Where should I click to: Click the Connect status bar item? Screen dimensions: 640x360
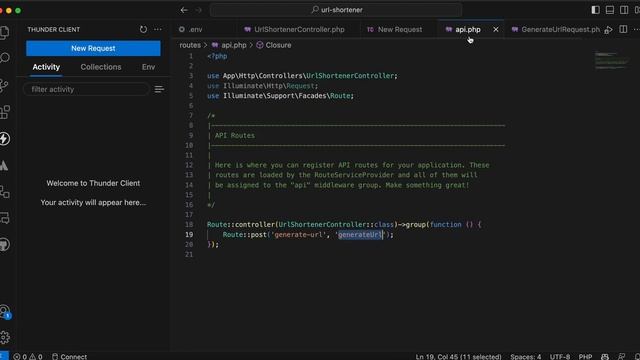pyautogui.click(x=69, y=356)
